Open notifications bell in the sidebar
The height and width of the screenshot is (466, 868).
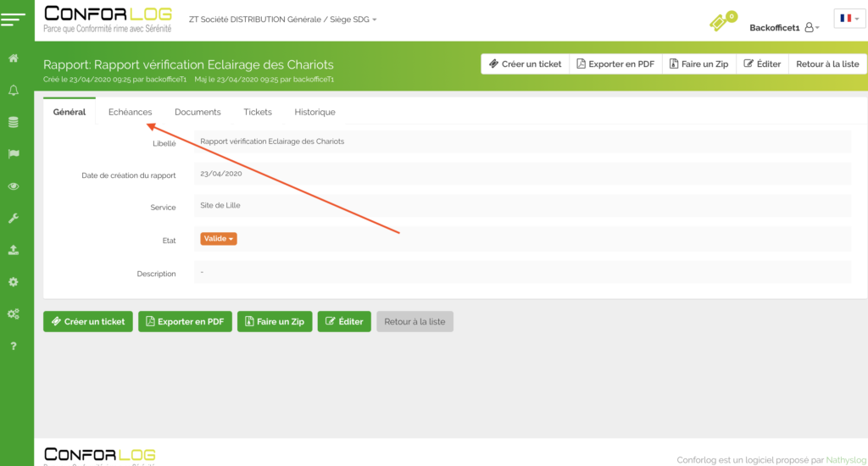pyautogui.click(x=14, y=90)
